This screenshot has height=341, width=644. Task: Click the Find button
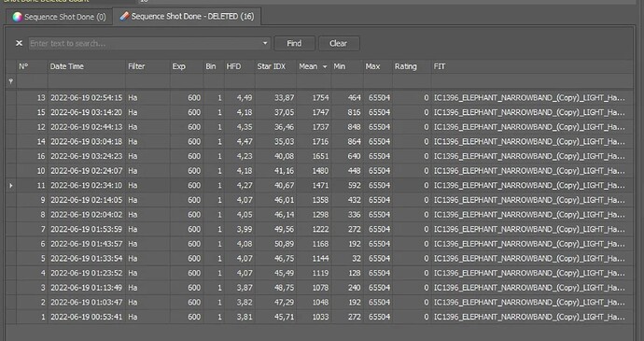point(294,43)
